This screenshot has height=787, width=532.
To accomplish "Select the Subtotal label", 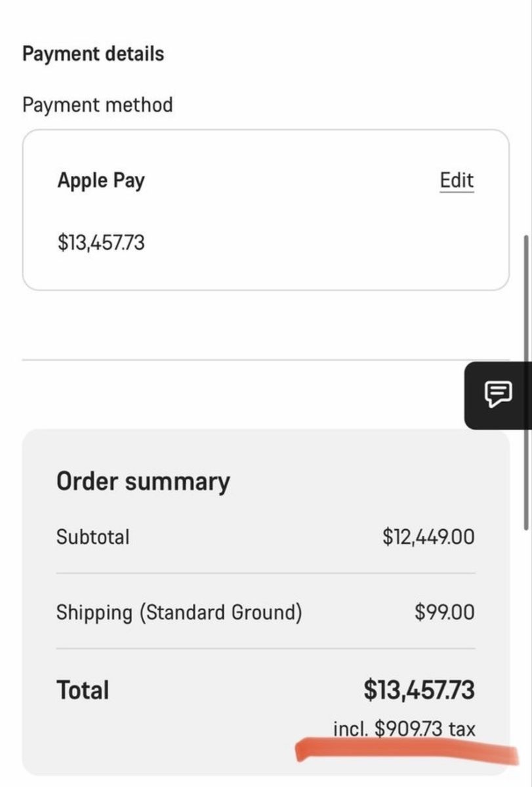I will pyautogui.click(x=93, y=536).
